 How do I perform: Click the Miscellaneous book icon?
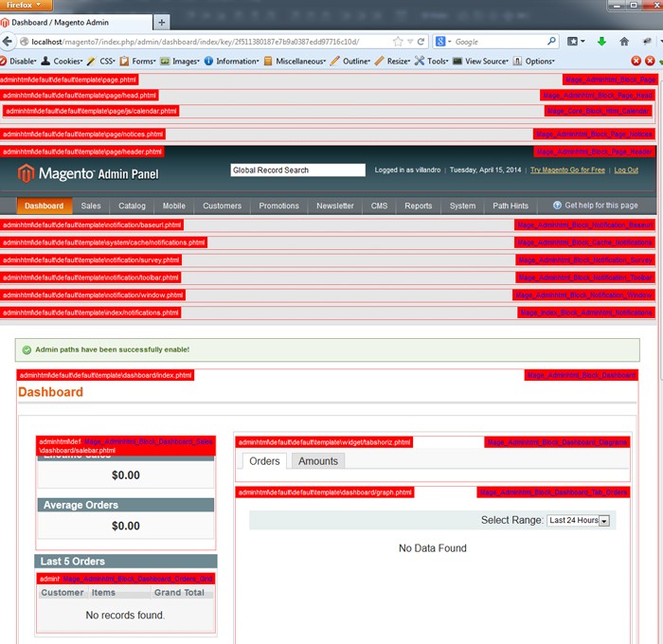[268, 61]
